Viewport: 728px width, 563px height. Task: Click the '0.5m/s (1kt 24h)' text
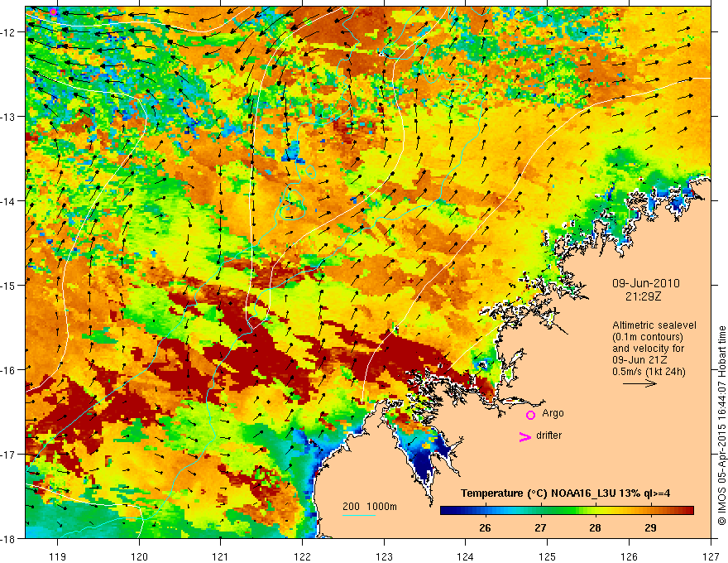[649, 372]
